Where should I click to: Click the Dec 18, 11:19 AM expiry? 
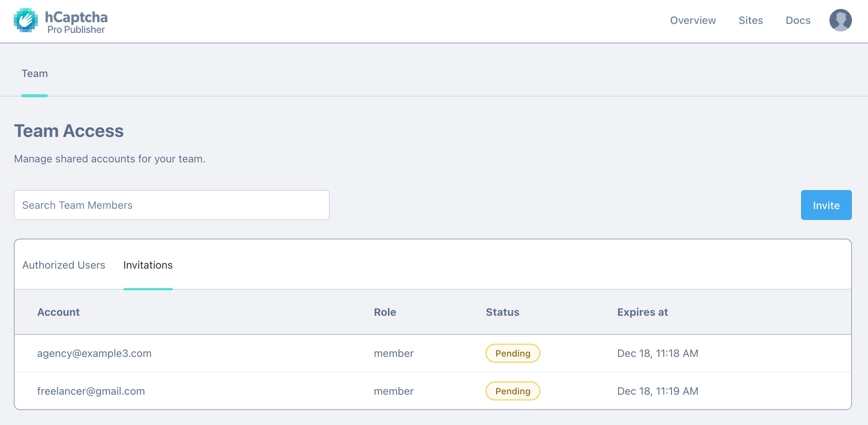(x=657, y=391)
